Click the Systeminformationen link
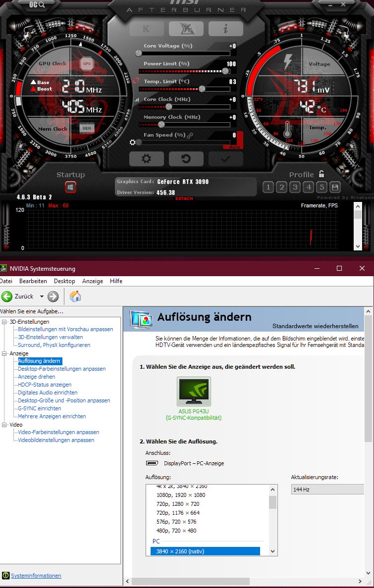This screenshot has height=588, width=374. [36, 576]
